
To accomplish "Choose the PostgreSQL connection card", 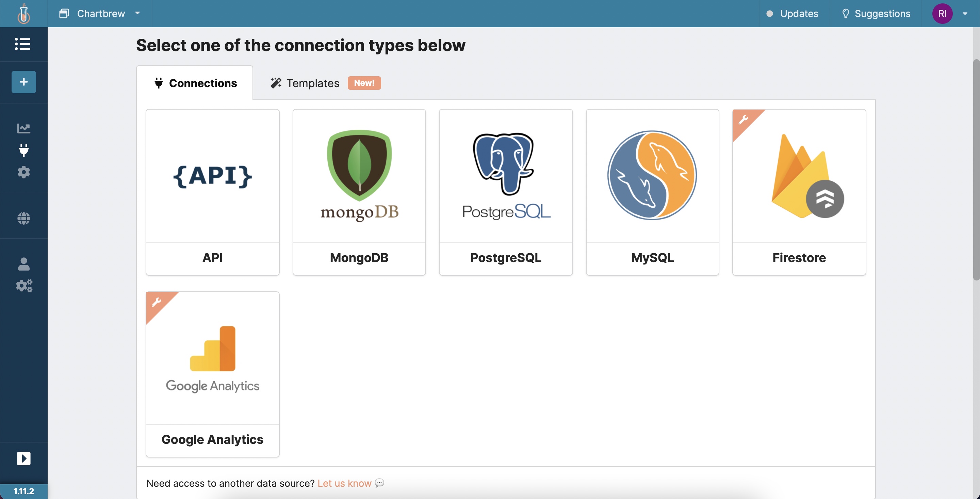I will (506, 192).
